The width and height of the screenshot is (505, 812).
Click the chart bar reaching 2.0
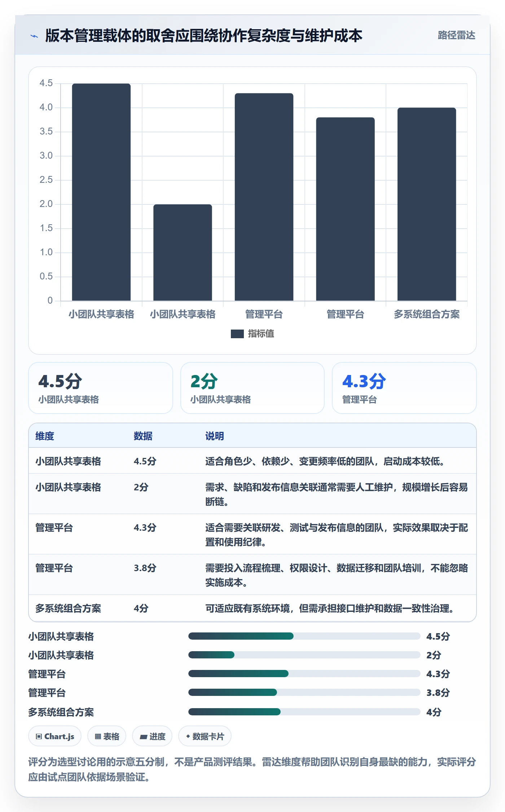pos(183,252)
